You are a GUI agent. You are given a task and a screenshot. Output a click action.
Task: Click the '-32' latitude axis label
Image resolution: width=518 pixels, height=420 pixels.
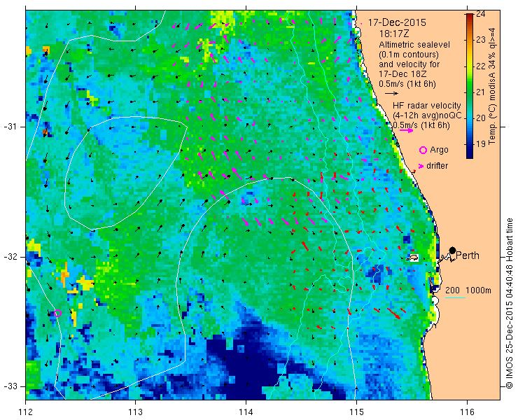point(10,257)
